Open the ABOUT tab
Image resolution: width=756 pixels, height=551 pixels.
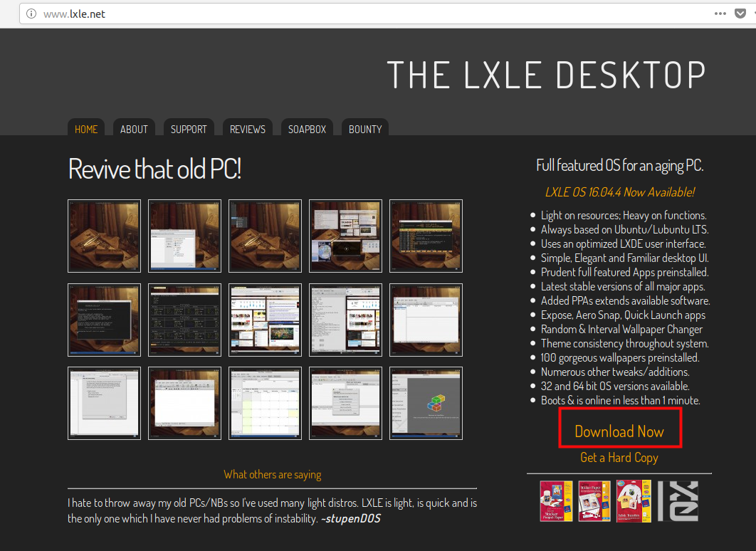(134, 129)
